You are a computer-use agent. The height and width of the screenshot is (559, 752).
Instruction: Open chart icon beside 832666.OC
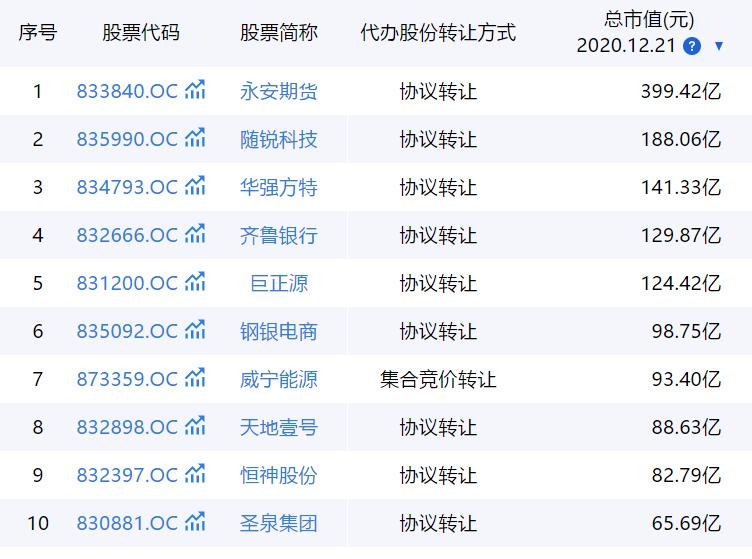point(195,233)
